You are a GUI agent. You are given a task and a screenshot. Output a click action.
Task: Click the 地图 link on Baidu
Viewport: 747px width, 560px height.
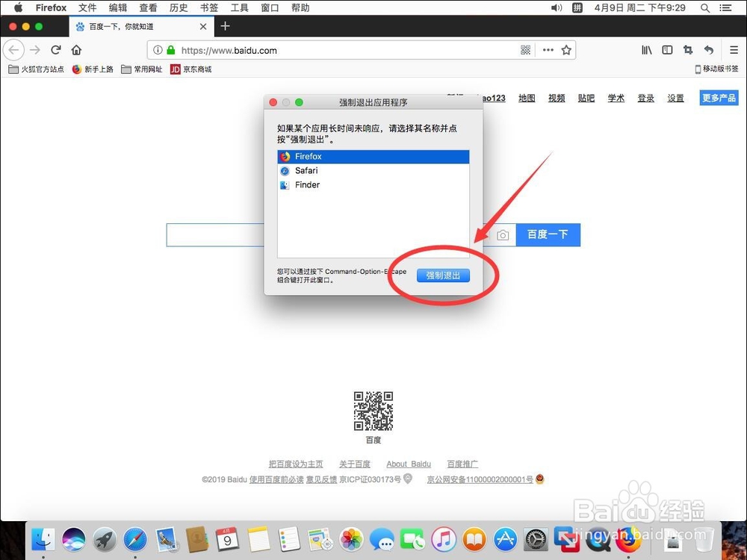(x=527, y=98)
